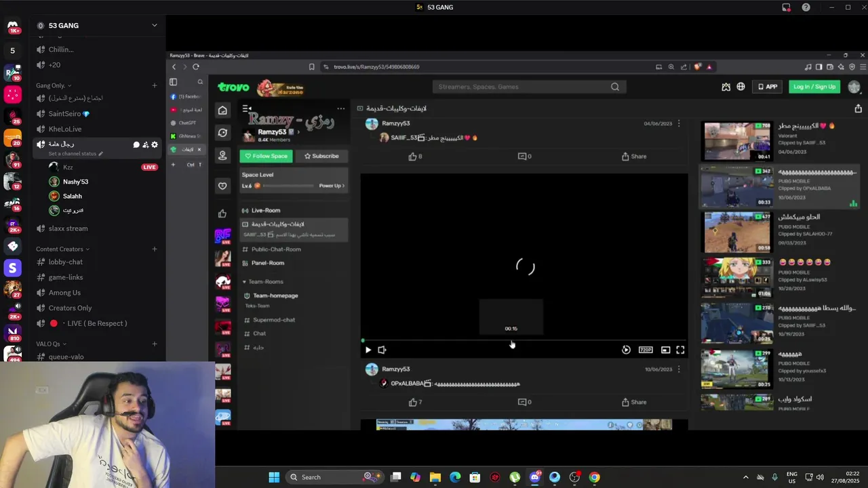Open Team-homepage room
Screen dimensions: 868x488
(x=275, y=296)
